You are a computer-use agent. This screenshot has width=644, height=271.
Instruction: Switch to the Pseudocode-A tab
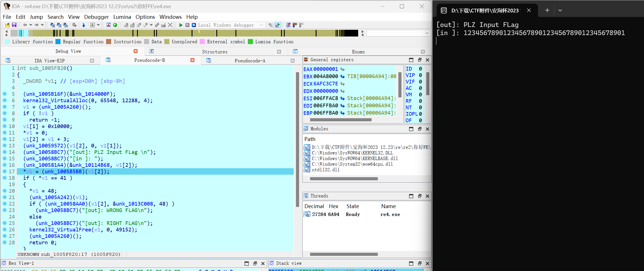click(250, 61)
